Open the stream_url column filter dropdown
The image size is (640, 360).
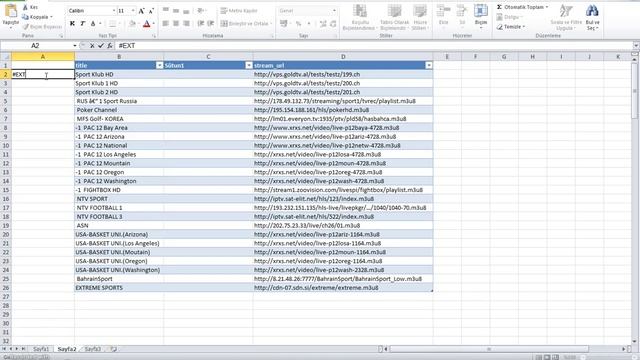(429, 65)
